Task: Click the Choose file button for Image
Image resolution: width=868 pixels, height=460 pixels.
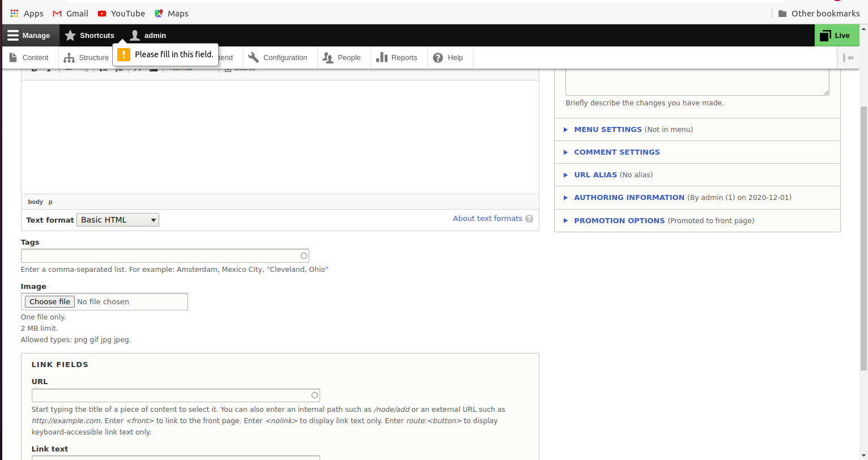Action: (x=50, y=301)
